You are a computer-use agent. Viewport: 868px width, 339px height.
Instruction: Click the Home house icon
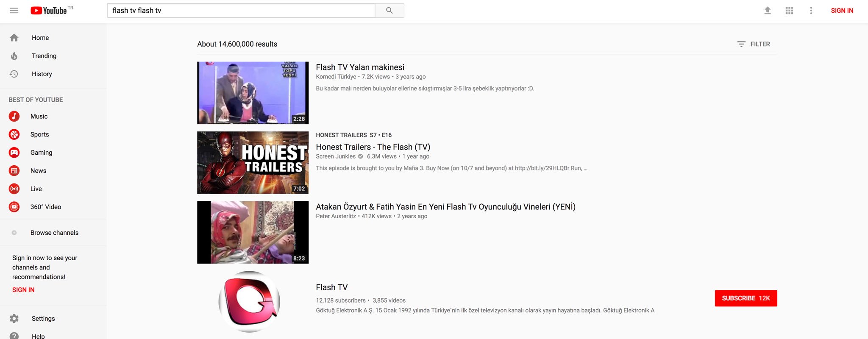coord(14,38)
